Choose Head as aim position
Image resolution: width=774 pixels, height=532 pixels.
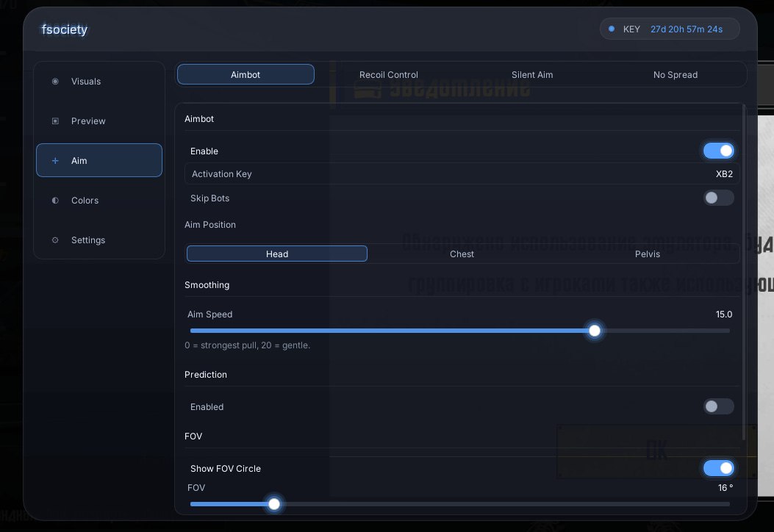(277, 254)
